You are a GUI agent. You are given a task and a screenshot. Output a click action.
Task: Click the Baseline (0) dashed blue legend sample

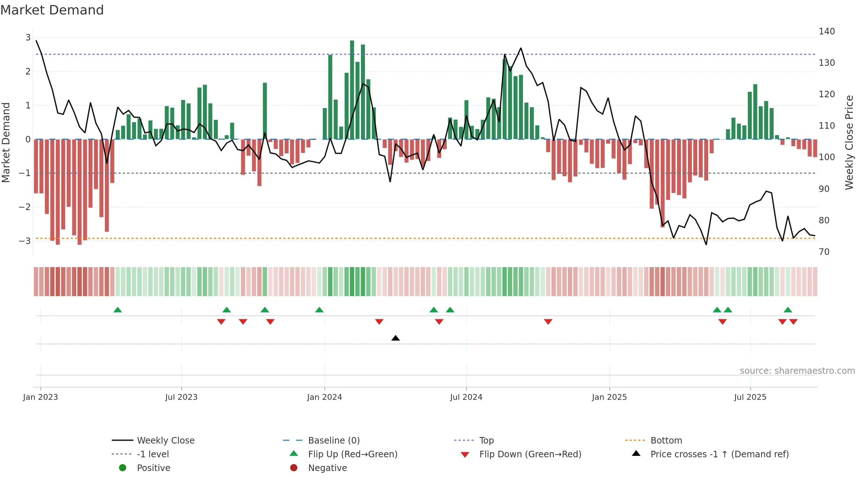pos(293,440)
